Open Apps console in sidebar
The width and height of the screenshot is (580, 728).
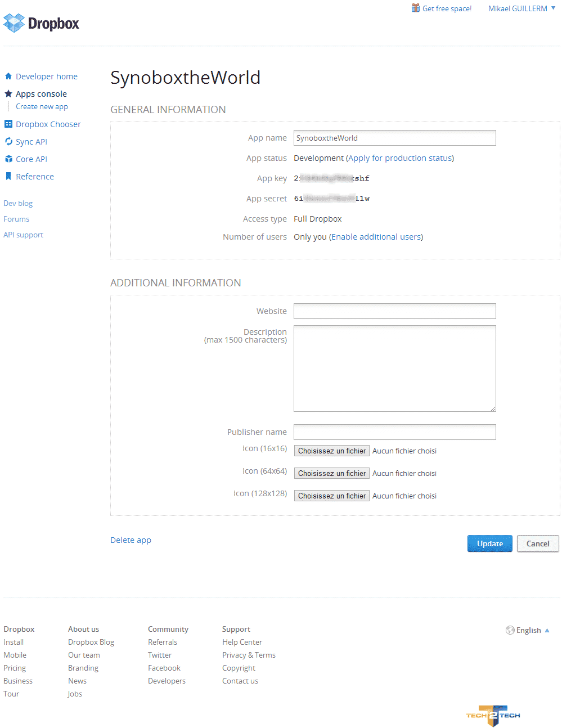[41, 94]
